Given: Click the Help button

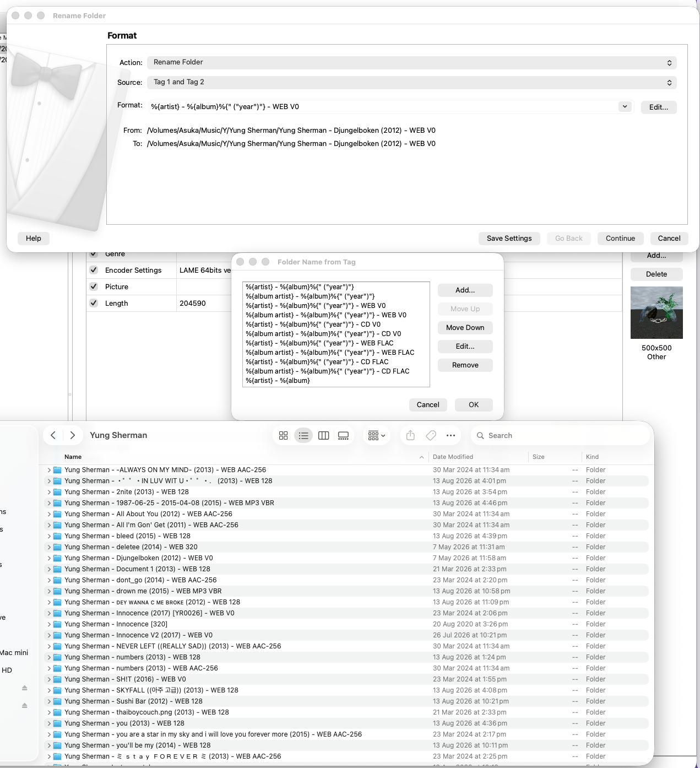Looking at the screenshot, I should tap(34, 239).
